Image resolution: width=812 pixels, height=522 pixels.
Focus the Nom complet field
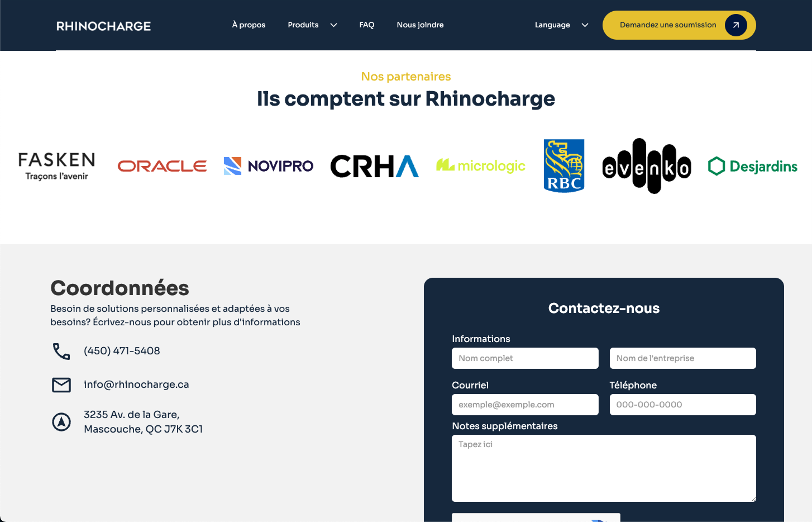[525, 358]
